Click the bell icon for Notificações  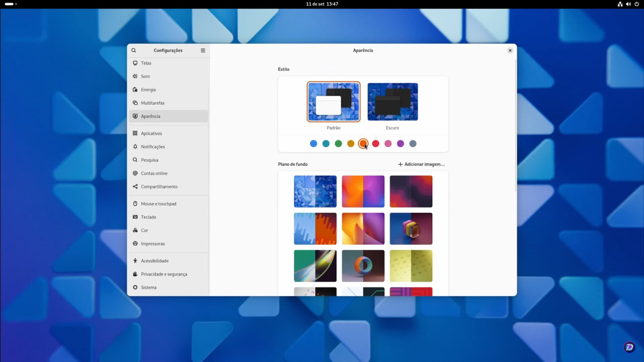click(135, 147)
